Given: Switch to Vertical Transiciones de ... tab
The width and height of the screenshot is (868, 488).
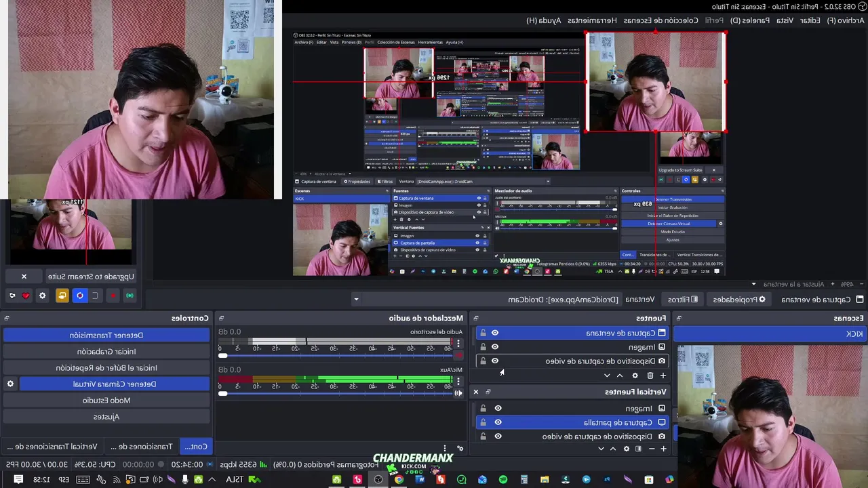Looking at the screenshot, I should click(52, 446).
